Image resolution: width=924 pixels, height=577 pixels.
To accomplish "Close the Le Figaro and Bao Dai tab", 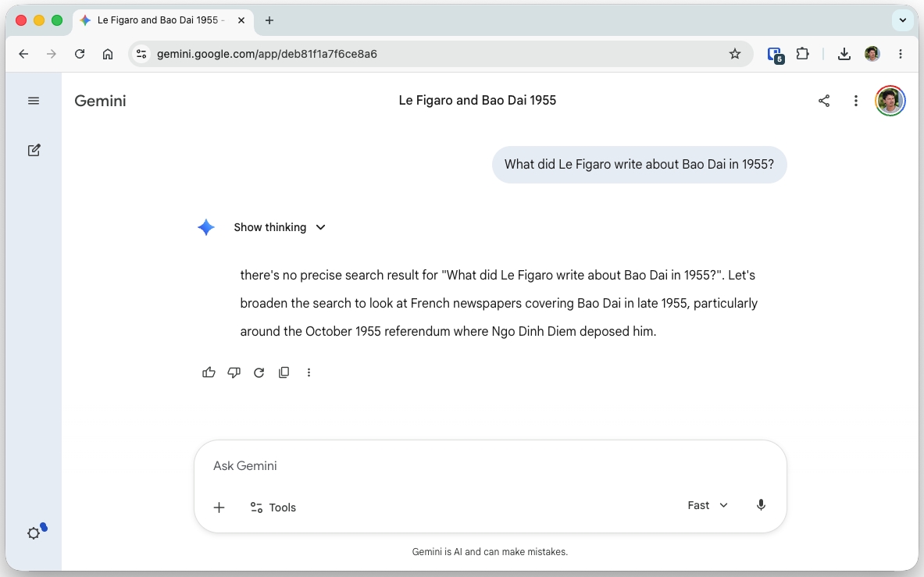I will click(x=241, y=20).
